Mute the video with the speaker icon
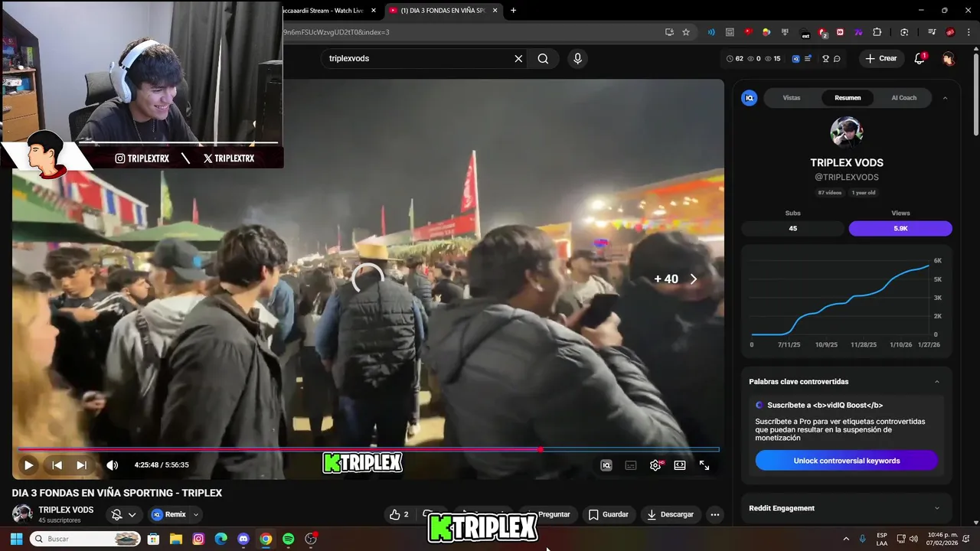This screenshot has width=980, height=551. coord(112,465)
